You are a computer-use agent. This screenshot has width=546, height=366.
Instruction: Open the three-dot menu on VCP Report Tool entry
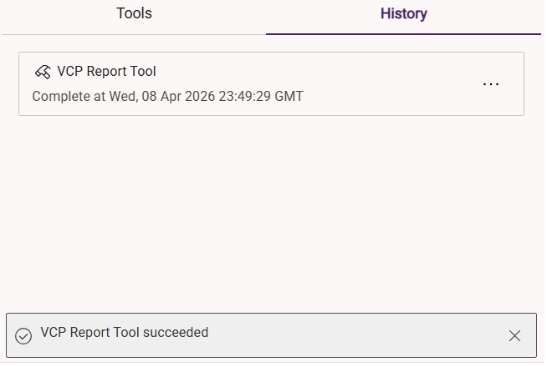coord(491,84)
